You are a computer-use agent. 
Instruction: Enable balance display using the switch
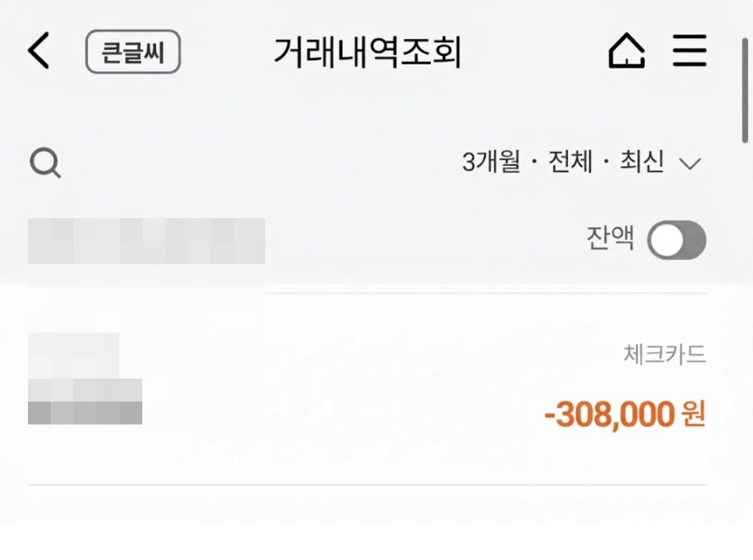pos(675,240)
